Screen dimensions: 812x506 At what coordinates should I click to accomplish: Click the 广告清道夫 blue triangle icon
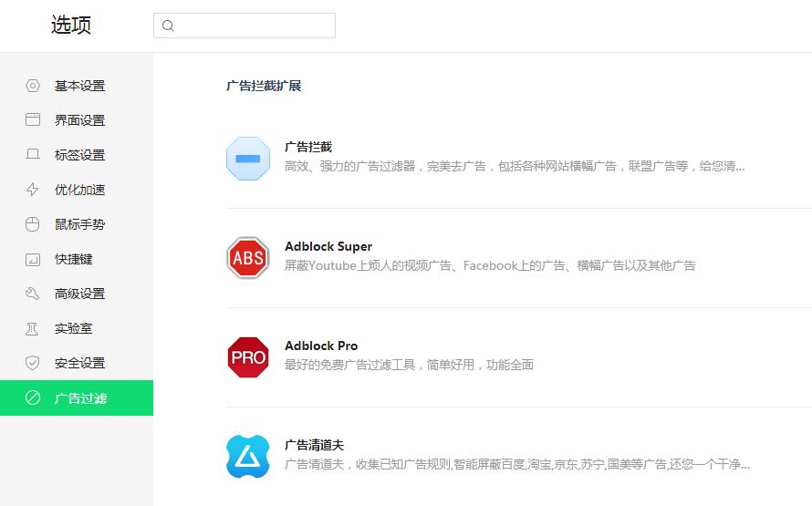[248, 457]
